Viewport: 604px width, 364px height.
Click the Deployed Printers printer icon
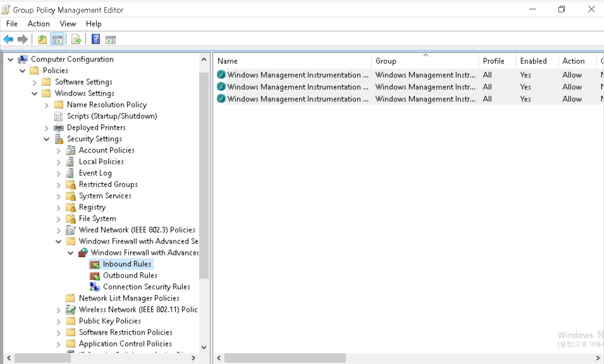pos(59,128)
